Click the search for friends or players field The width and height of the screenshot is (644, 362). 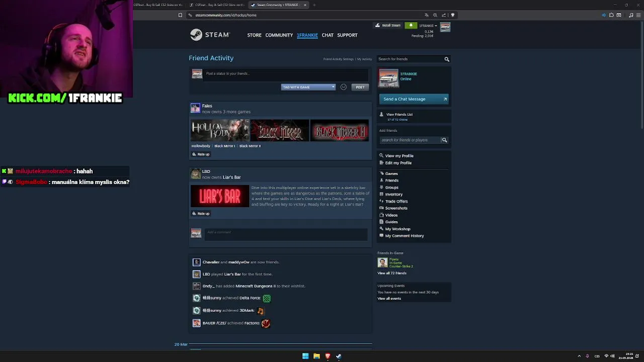click(x=410, y=140)
